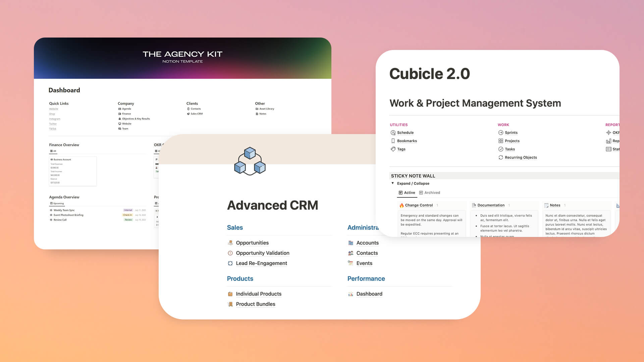Open the Lead Re-Engagement link
Screen dimensions: 644x362
[261, 263]
